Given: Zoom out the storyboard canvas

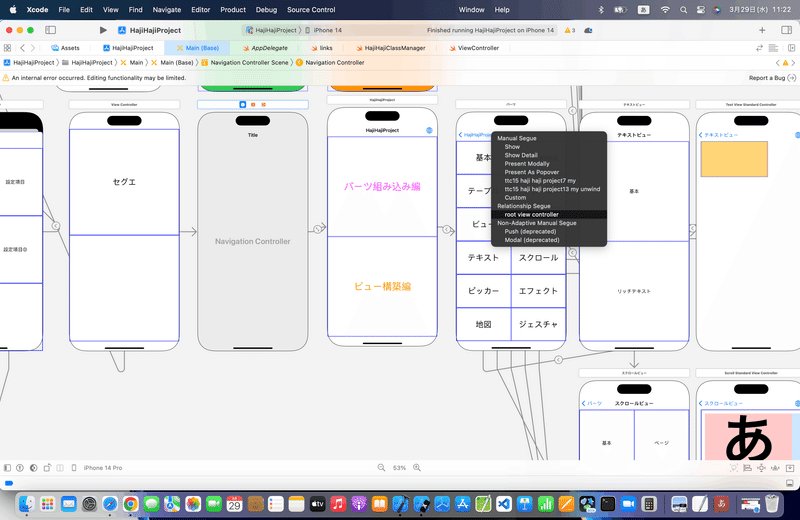Looking at the screenshot, I should (x=381, y=467).
